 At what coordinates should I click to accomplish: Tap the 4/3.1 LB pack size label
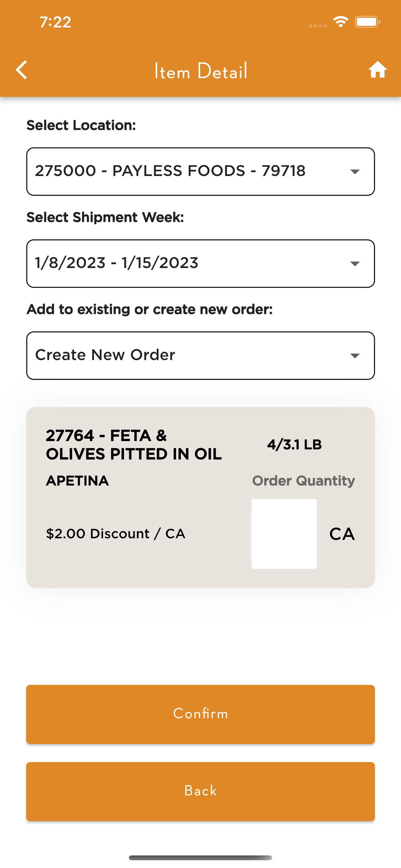[294, 445]
